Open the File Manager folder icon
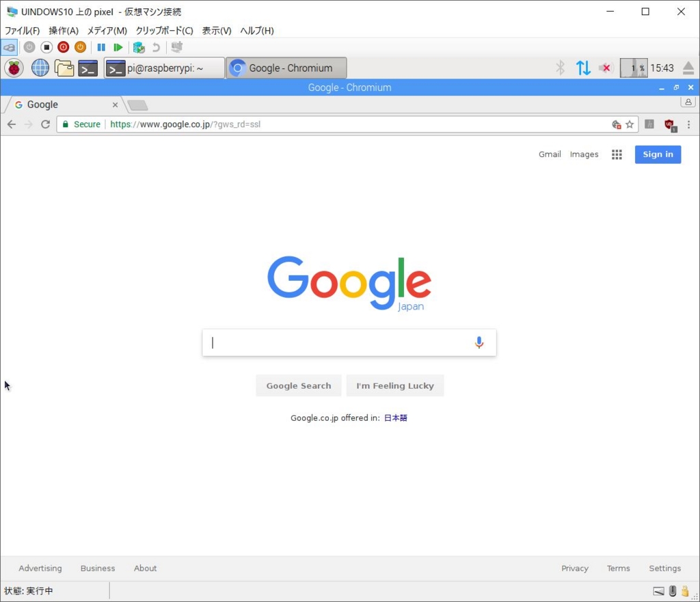 click(64, 68)
